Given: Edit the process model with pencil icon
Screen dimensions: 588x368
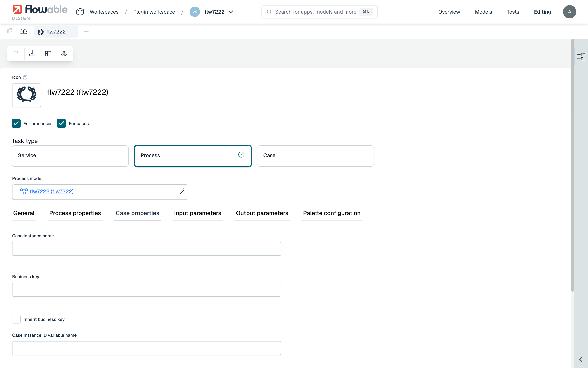Looking at the screenshot, I should coord(181,192).
